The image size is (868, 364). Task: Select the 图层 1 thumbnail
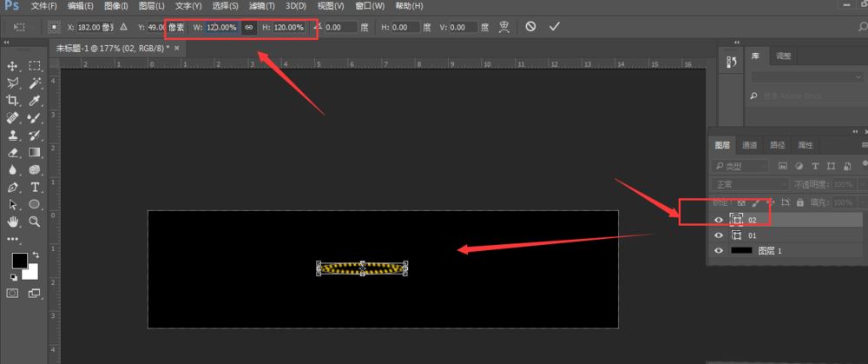tap(741, 251)
